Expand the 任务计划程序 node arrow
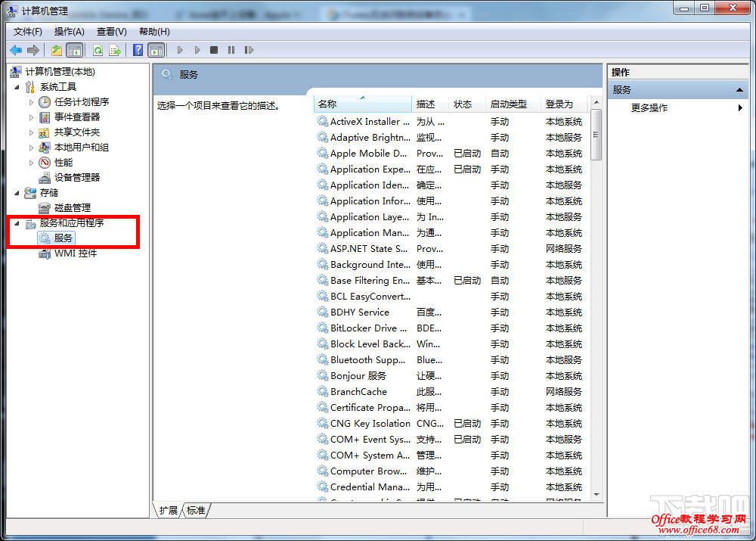 click(x=31, y=102)
